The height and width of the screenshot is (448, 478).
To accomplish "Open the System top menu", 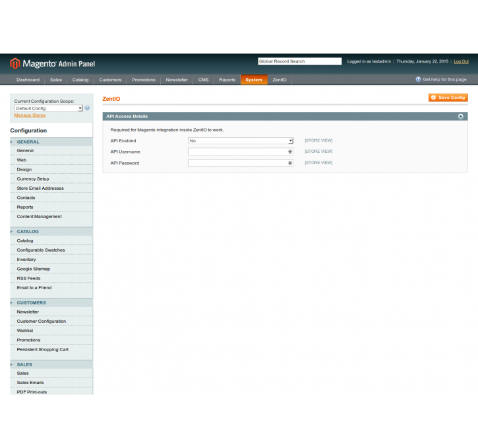I will point(254,80).
